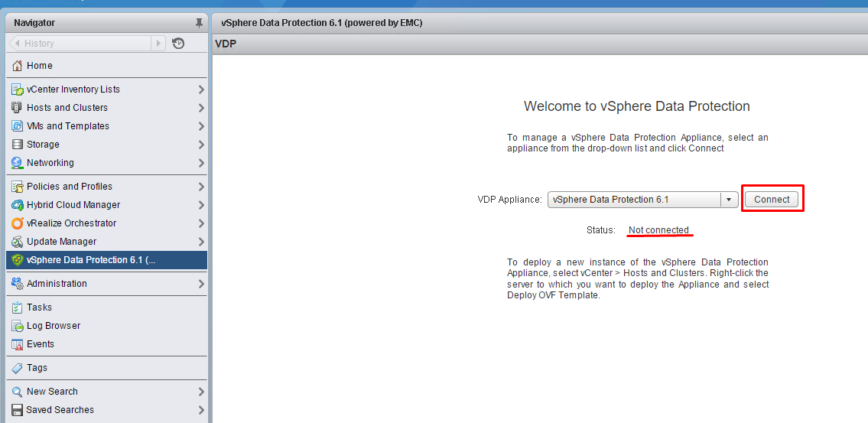Click the Saved Searches disk icon
Screen dimensions: 868x423
coord(17,410)
